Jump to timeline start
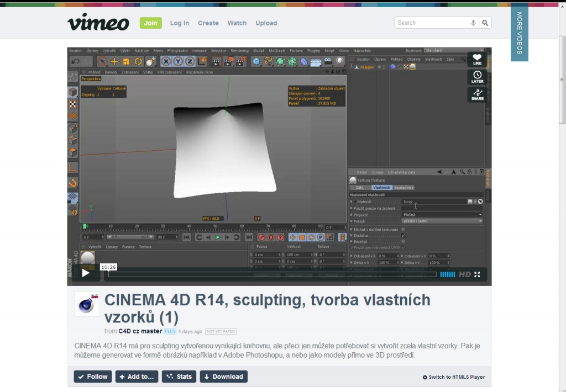566x392 pixels. point(186,237)
